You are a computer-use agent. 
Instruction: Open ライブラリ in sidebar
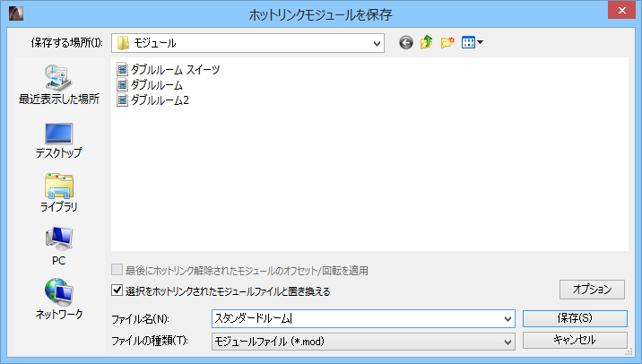pos(59,193)
